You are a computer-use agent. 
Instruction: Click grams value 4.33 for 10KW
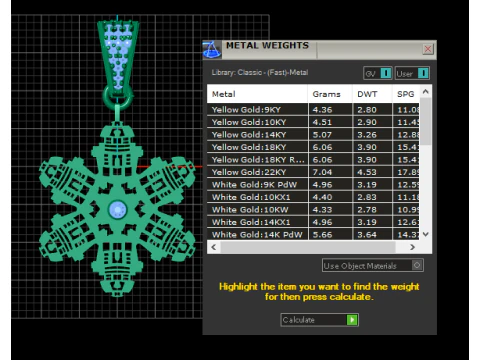322,210
